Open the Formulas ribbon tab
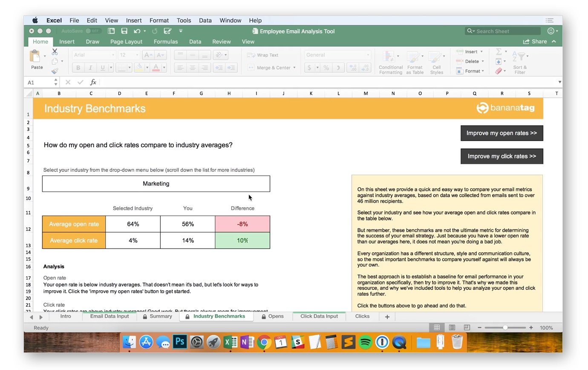This screenshot has width=588, height=370. (166, 41)
